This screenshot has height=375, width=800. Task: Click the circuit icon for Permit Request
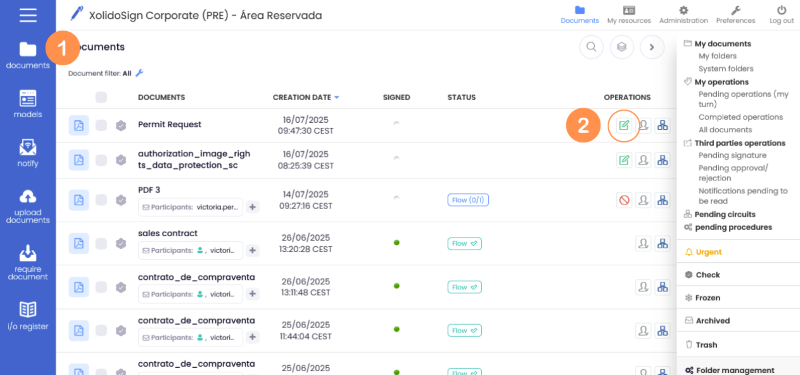click(663, 126)
